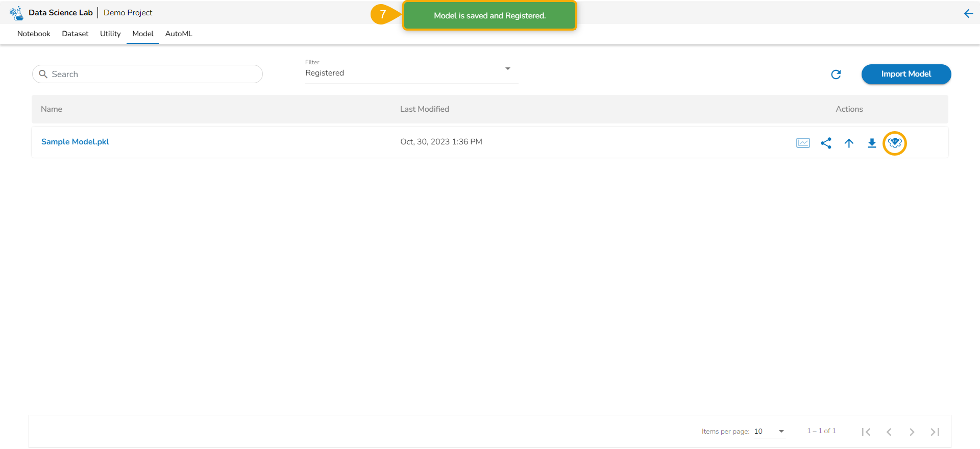Click the Name column header
The height and width of the screenshot is (449, 980).
click(52, 109)
